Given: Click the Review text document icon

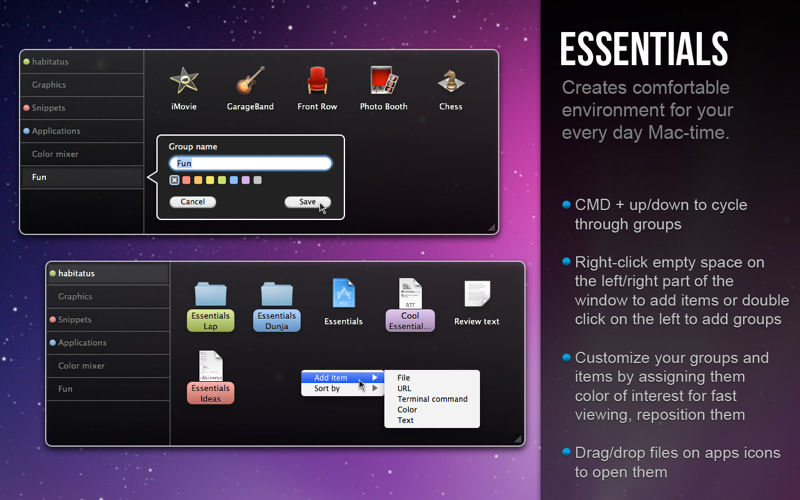Looking at the screenshot, I should 477,294.
